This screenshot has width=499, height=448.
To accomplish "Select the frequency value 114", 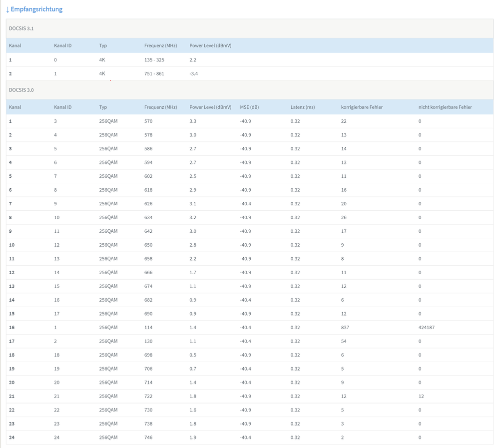I will pos(148,328).
